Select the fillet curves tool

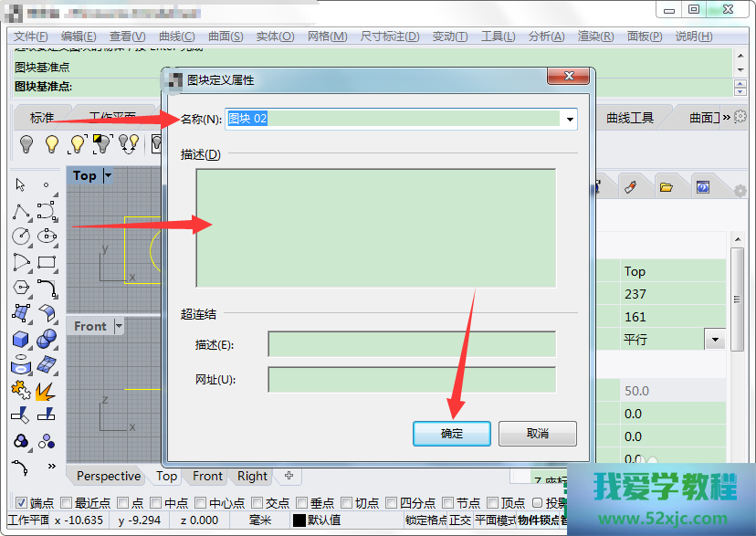pyautogui.click(x=47, y=288)
